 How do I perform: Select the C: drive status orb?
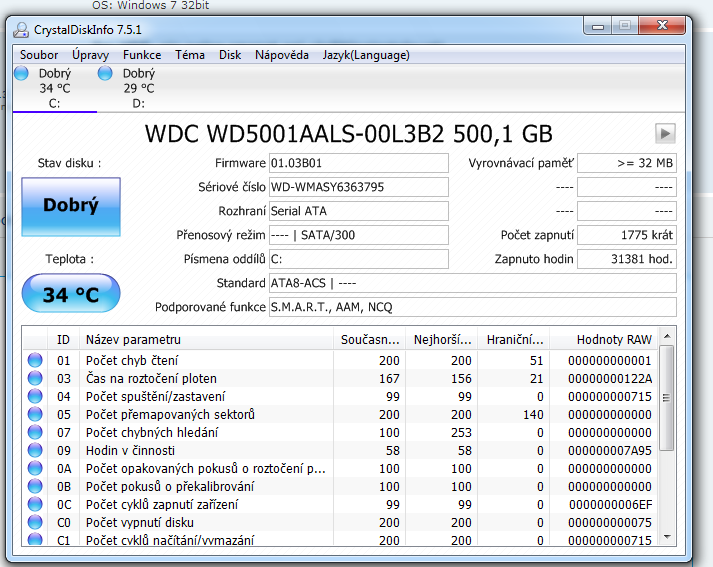[22, 73]
